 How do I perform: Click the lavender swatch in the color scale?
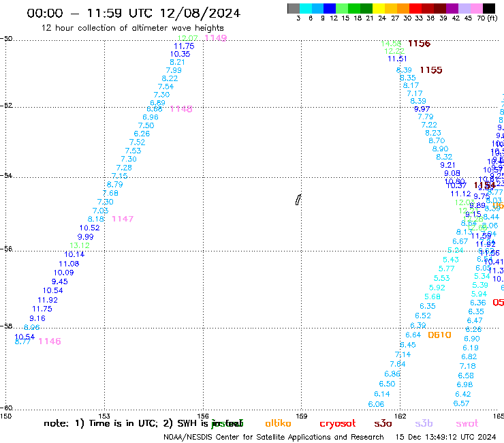[464, 8]
